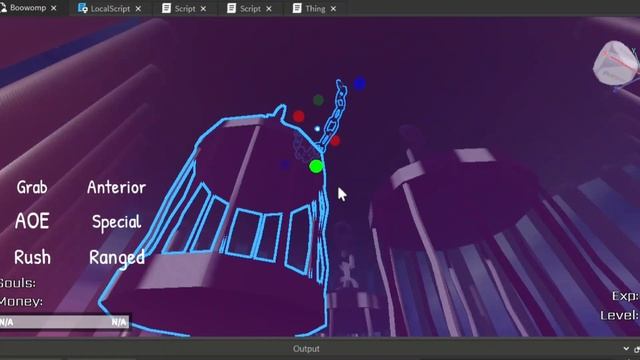Click the N/A health bar

[x=64, y=322]
